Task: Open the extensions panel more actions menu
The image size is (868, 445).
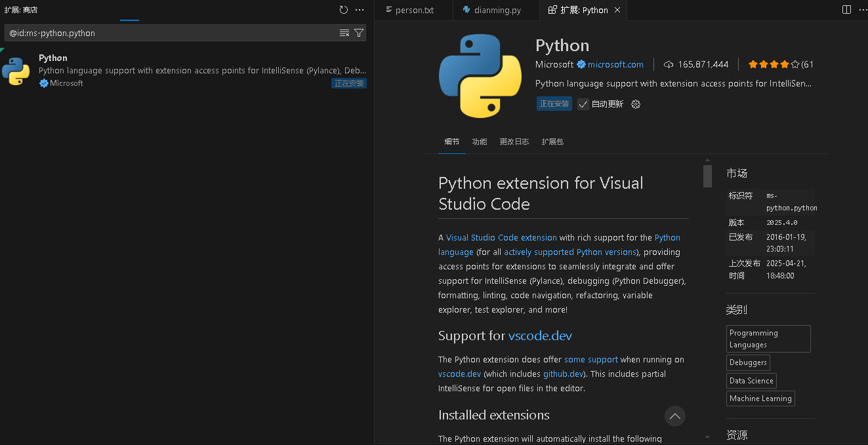Action: click(x=359, y=10)
